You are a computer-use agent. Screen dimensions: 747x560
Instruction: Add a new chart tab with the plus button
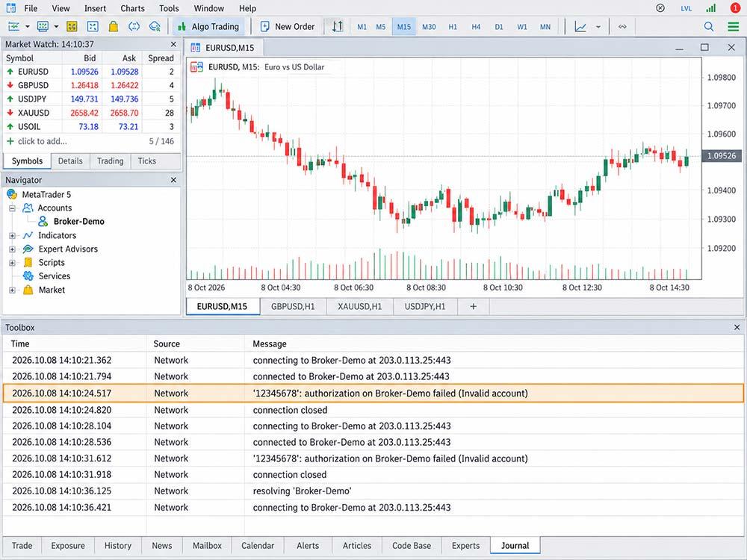(473, 307)
